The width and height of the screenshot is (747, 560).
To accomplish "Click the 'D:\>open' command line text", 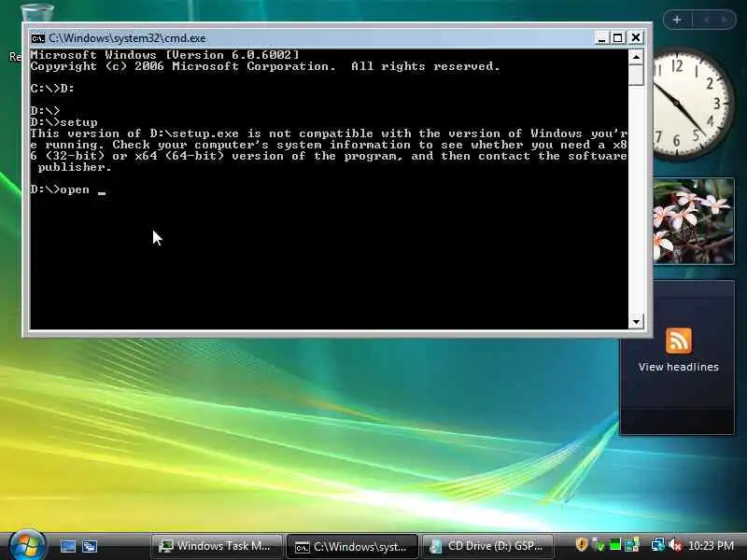I will pyautogui.click(x=60, y=189).
